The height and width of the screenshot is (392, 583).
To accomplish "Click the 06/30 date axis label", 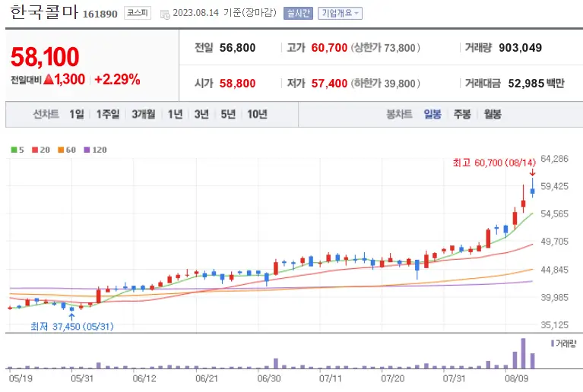I will 269,378.
